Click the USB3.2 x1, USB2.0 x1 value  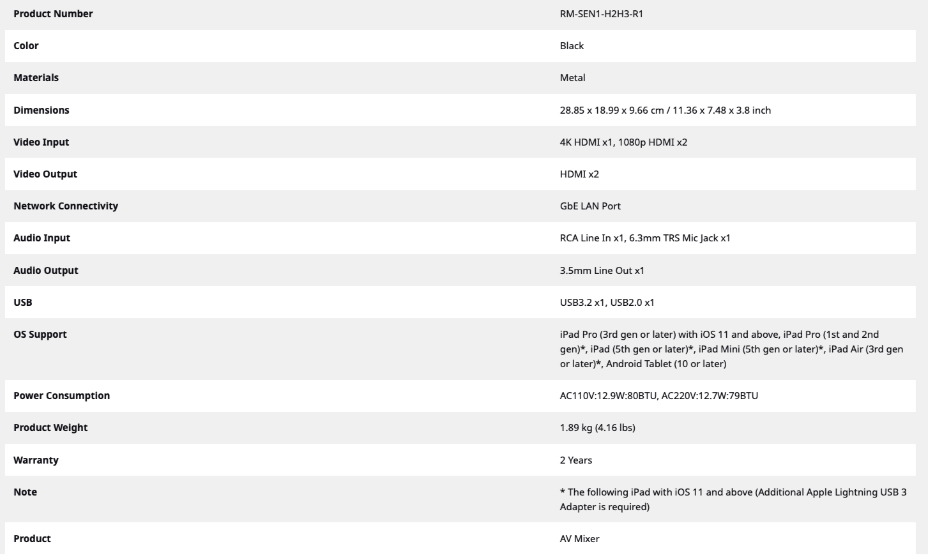point(607,303)
